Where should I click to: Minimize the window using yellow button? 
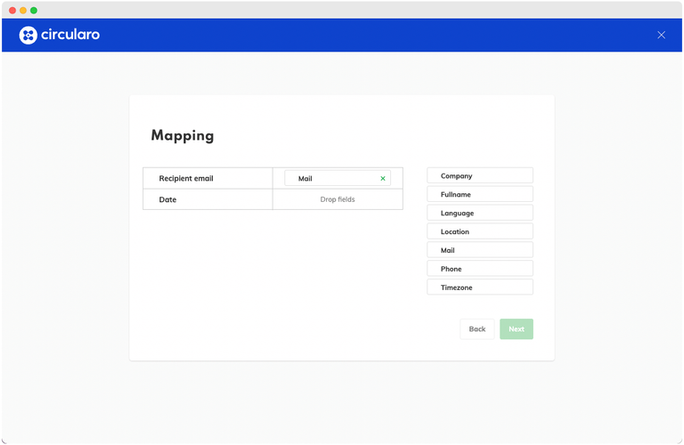23,10
